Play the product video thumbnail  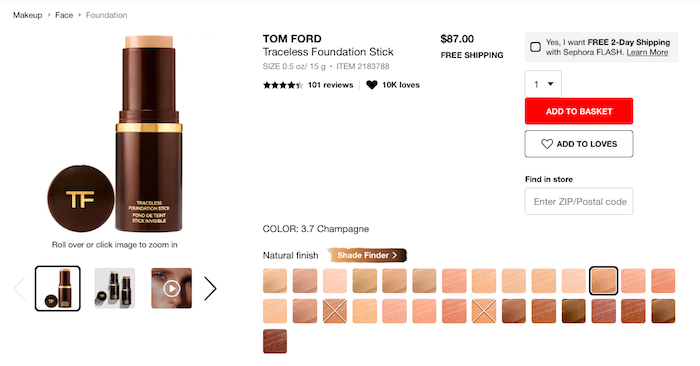pyautogui.click(x=171, y=288)
